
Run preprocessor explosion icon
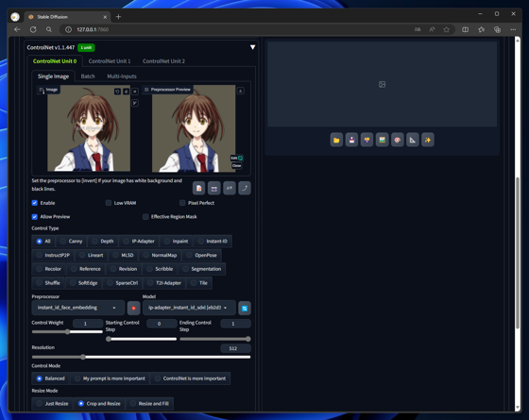(133, 308)
